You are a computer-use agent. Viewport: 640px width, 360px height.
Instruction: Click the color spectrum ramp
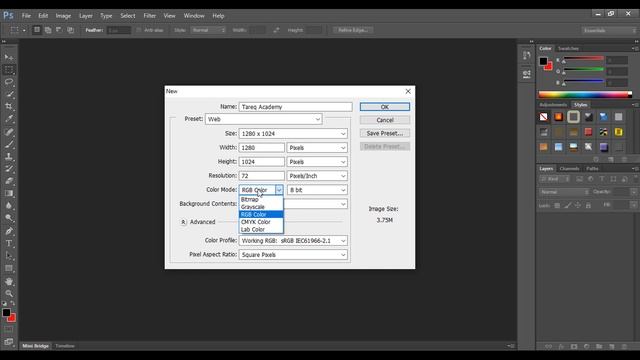585,95
